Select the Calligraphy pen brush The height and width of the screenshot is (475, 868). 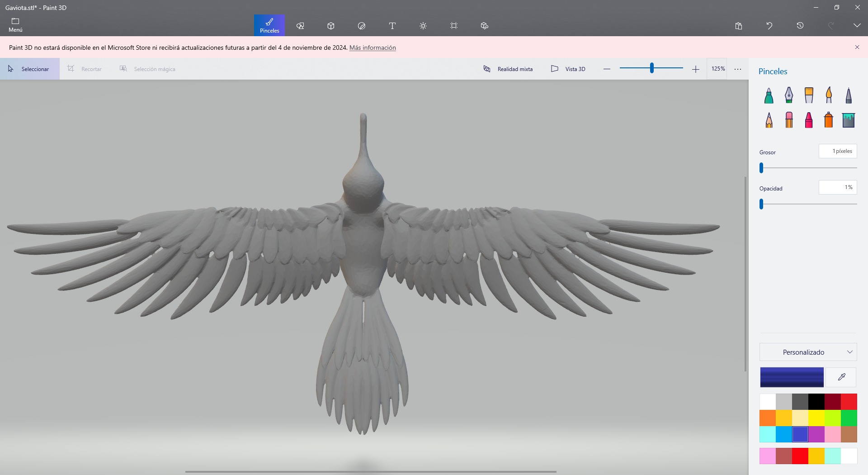(789, 95)
